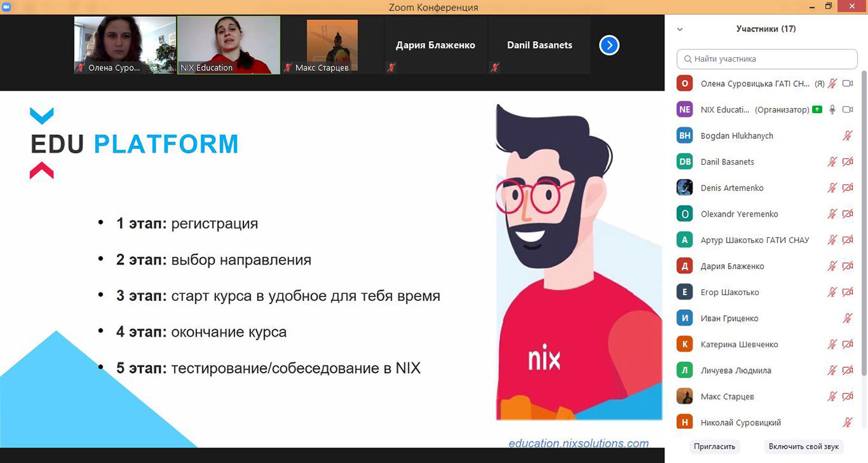Click the muted microphone icon for Bogdan Hlukhanych
The height and width of the screenshot is (463, 868).
pyautogui.click(x=847, y=136)
